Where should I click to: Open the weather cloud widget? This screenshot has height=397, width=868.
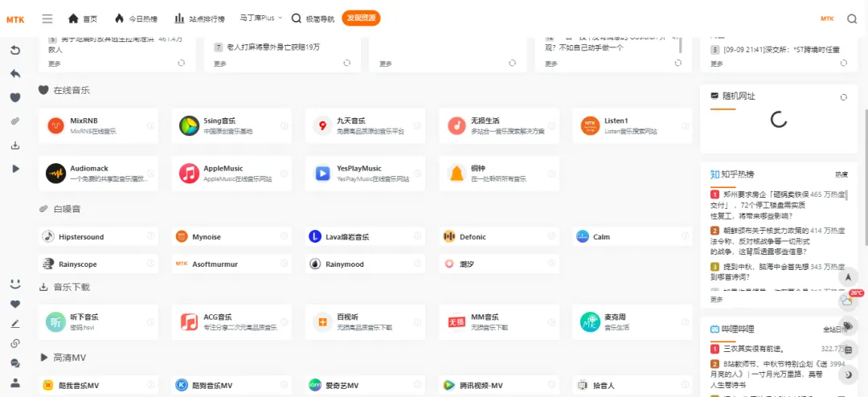(848, 301)
